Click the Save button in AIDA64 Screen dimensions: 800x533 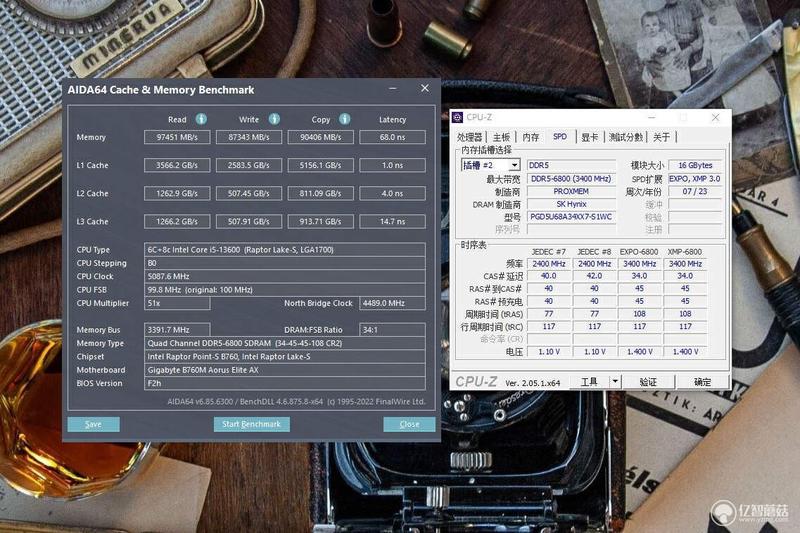pos(93,424)
